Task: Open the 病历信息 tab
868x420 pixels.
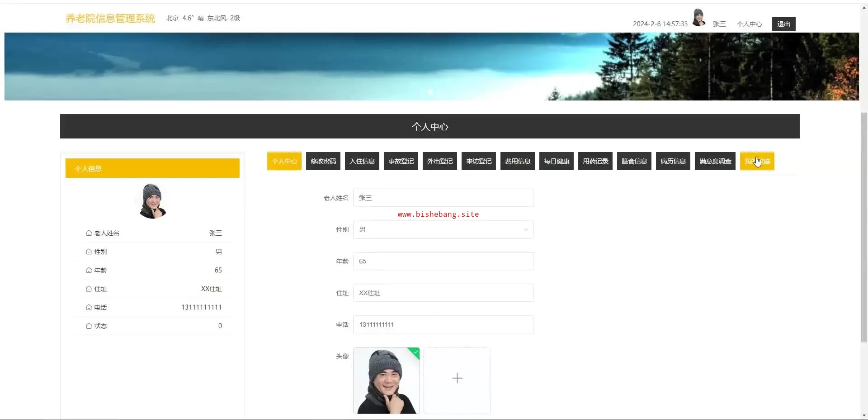Action: click(x=673, y=161)
